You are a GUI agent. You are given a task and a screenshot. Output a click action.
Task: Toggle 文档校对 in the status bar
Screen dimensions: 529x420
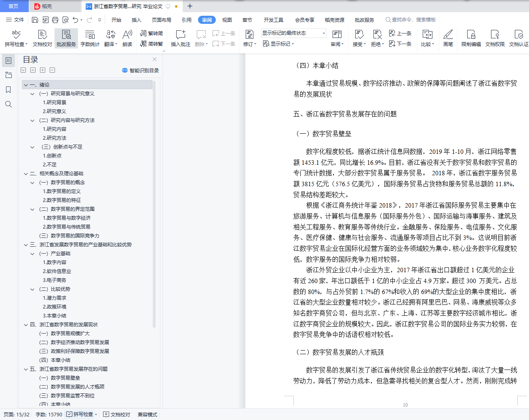(116, 414)
